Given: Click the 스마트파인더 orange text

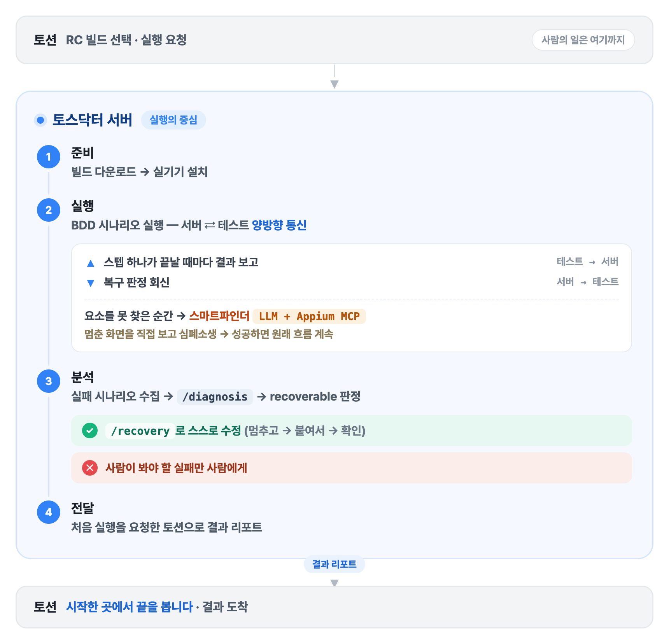Looking at the screenshot, I should (x=219, y=316).
